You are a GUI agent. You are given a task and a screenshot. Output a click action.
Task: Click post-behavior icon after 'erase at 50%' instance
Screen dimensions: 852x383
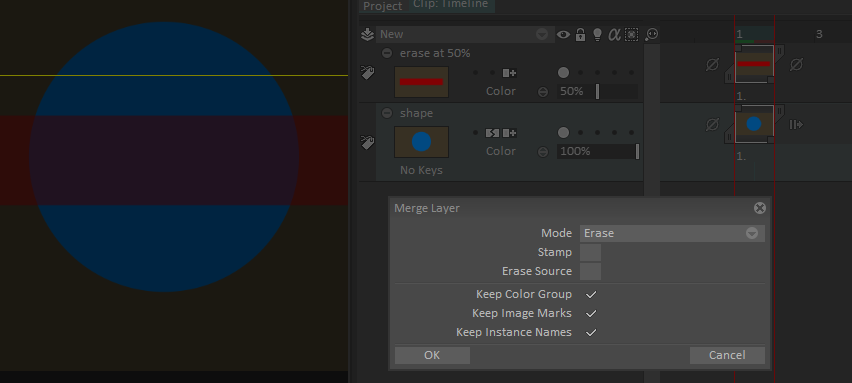pos(796,65)
